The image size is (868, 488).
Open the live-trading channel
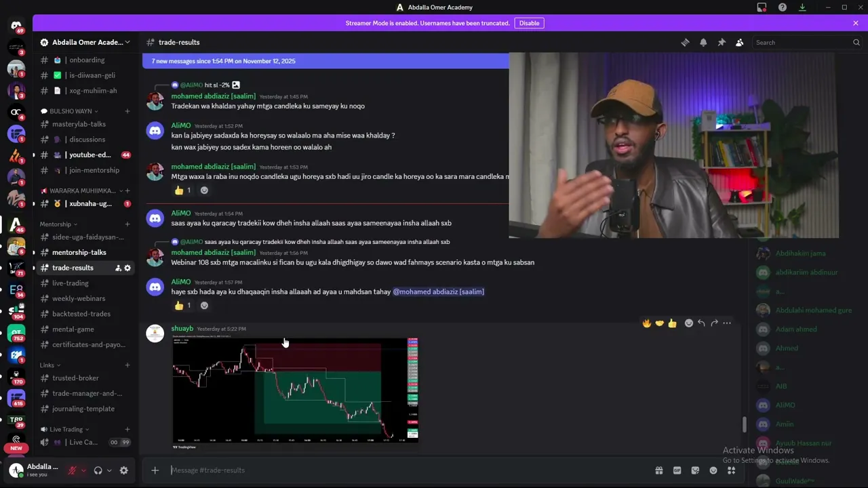click(x=71, y=283)
